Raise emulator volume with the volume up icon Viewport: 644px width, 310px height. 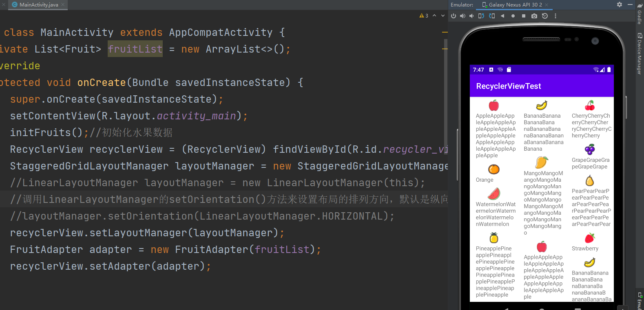click(x=463, y=16)
